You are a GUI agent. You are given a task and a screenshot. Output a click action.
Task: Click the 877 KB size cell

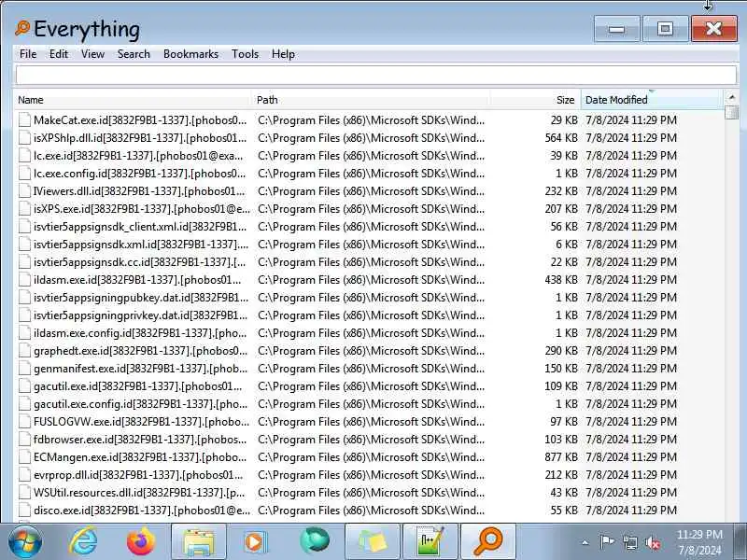[x=561, y=457]
